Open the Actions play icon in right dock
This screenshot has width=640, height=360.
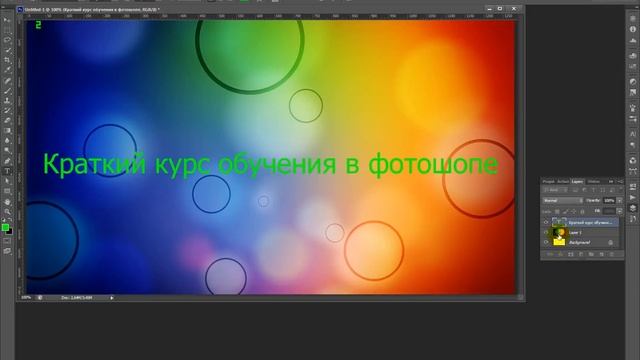[x=633, y=198]
